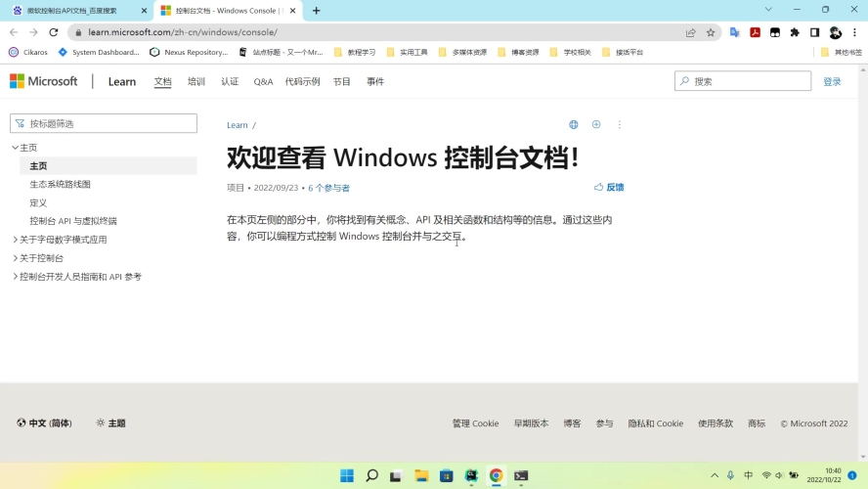This screenshot has width=868, height=489.
Task: Open the tab search dropdown chevron
Action: click(x=768, y=10)
